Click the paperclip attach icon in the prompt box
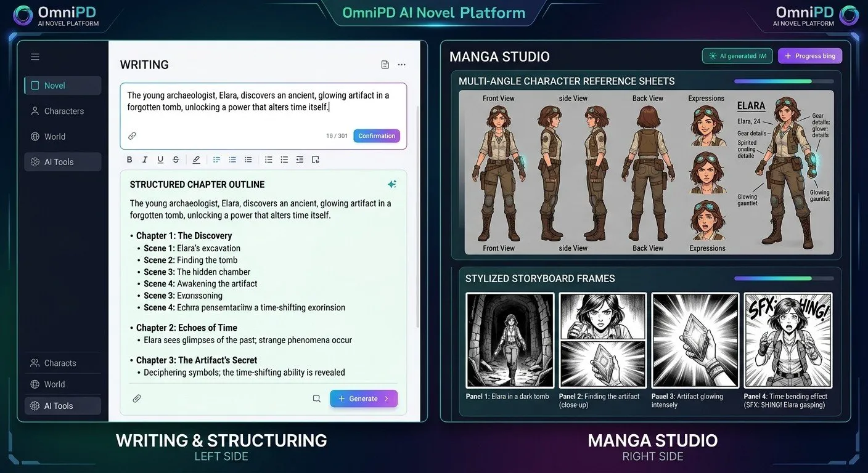 click(132, 136)
